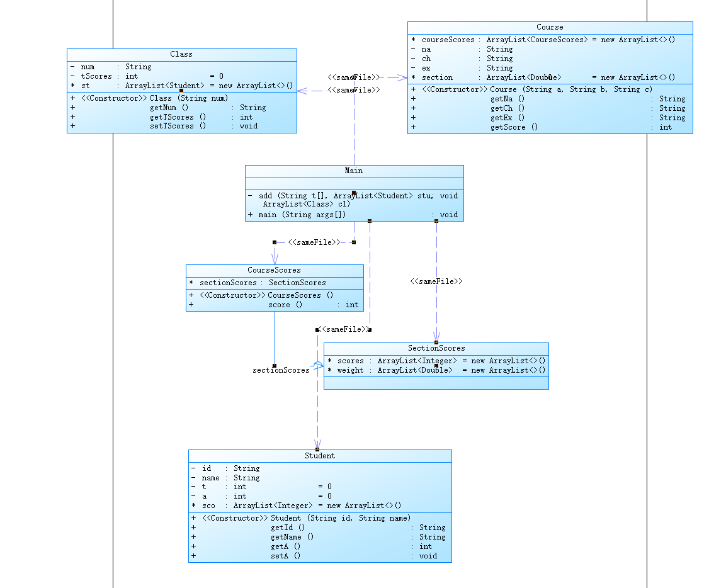709x588 pixels.
Task: Select the Student class title
Action: (320, 456)
